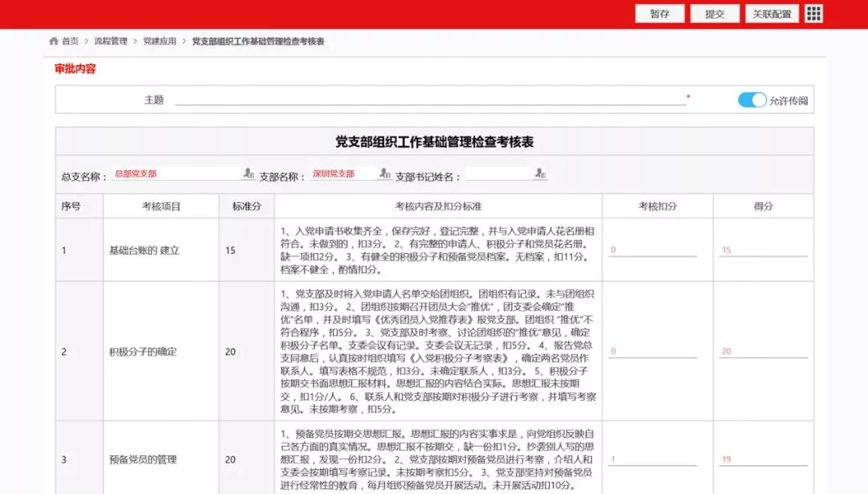The height and width of the screenshot is (494, 868).
Task: Open the grid apps menu icon
Action: (813, 14)
